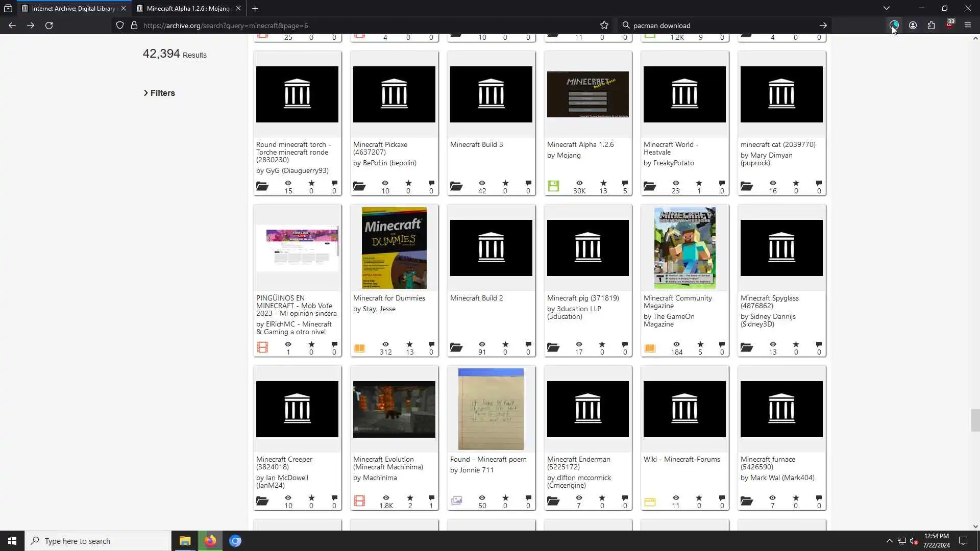Click software floppy icon under Minecraft Alpha 1.2.6
This screenshot has height=551, width=980.
point(553,186)
